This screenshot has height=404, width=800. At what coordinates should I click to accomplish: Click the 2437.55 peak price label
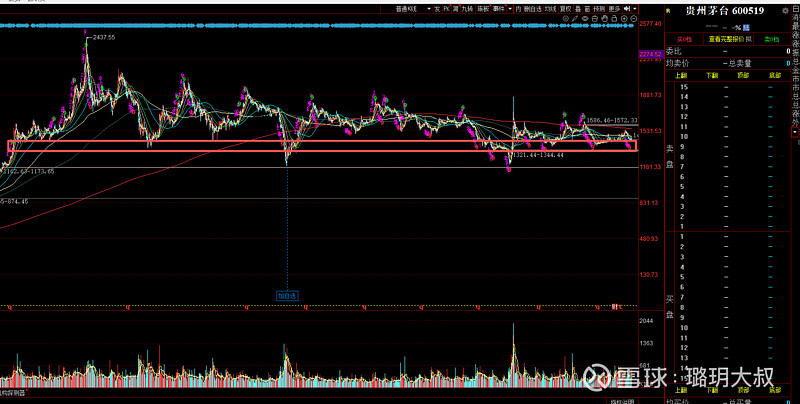pos(104,37)
